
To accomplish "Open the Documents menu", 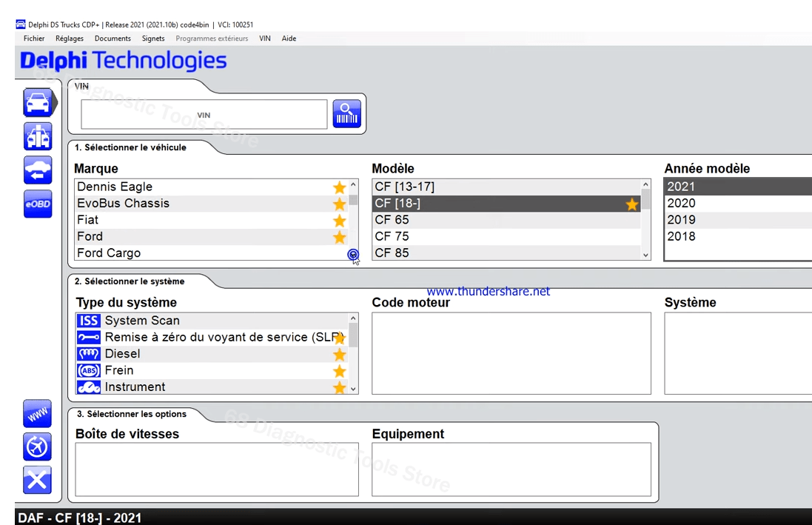I will pos(113,39).
